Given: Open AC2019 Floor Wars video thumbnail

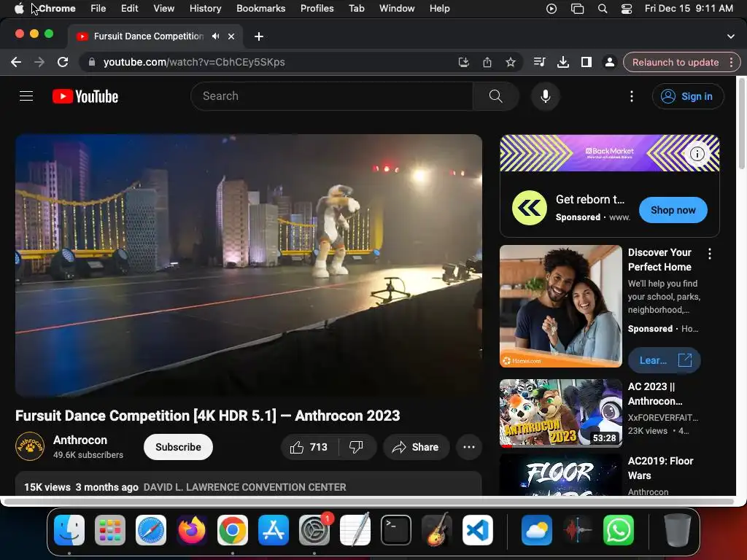Looking at the screenshot, I should (x=561, y=475).
